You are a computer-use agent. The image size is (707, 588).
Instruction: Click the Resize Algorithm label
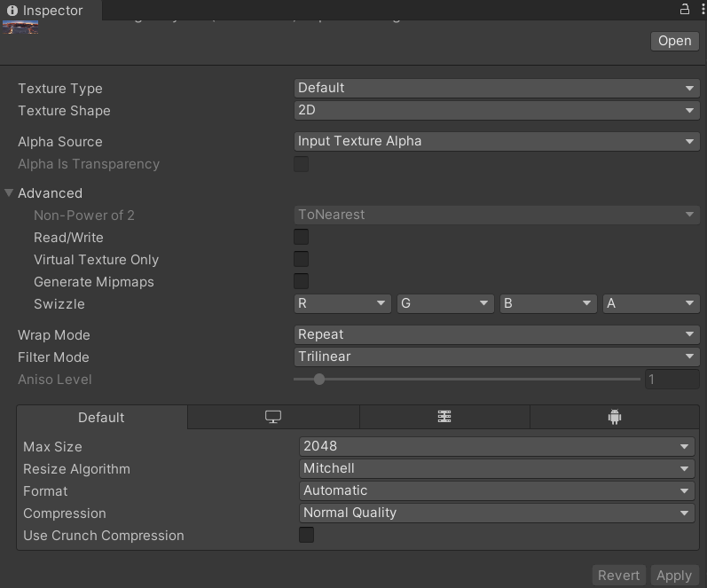76,469
